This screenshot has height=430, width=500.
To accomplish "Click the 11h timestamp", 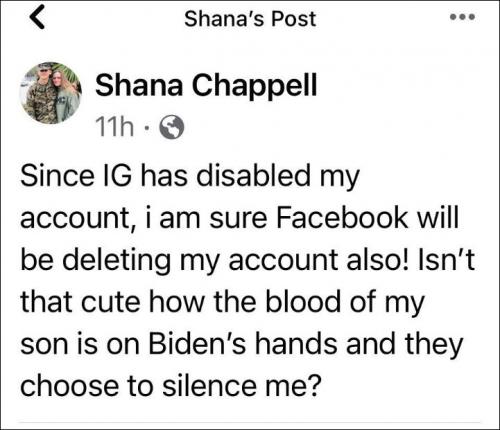I will [114, 127].
